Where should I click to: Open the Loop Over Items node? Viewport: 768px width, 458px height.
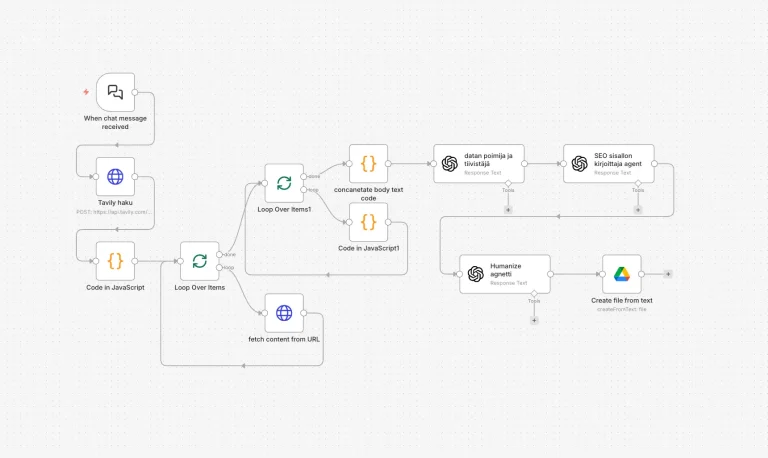[x=199, y=261]
